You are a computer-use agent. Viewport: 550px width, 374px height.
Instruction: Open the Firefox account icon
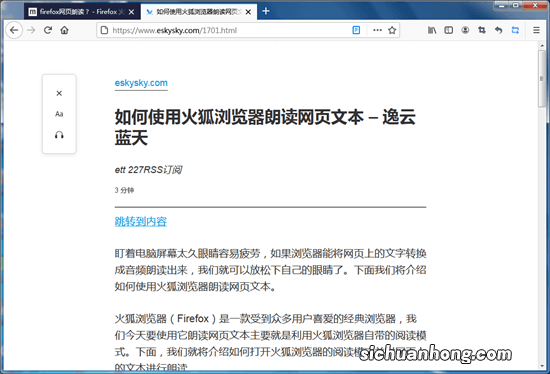point(465,30)
